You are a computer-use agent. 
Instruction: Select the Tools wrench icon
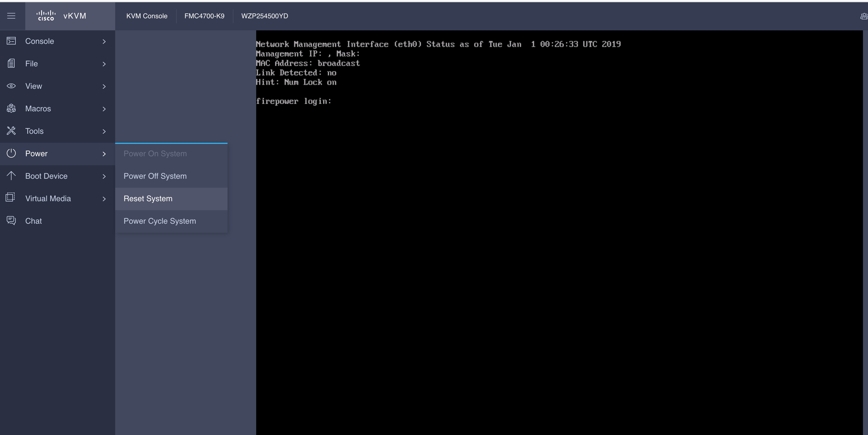[x=11, y=131]
